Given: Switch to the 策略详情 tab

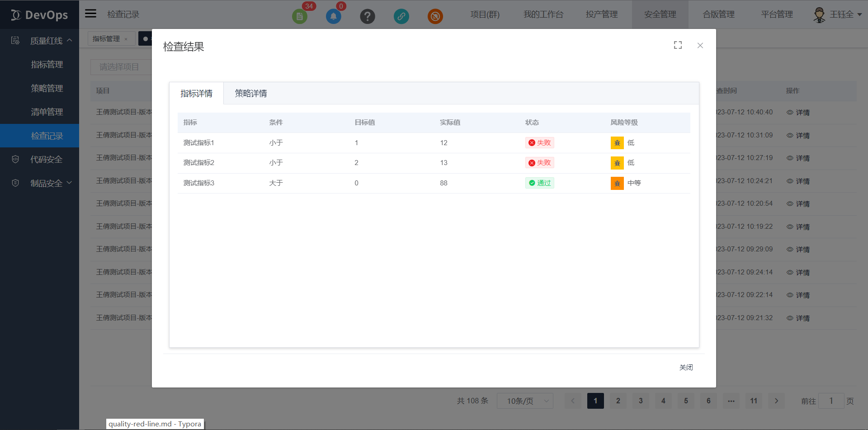Looking at the screenshot, I should 251,93.
